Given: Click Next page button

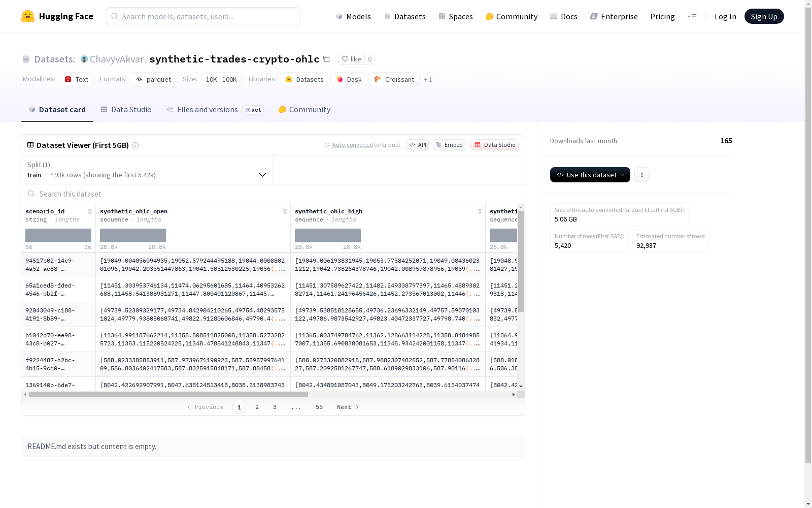Looking at the screenshot, I should [348, 407].
